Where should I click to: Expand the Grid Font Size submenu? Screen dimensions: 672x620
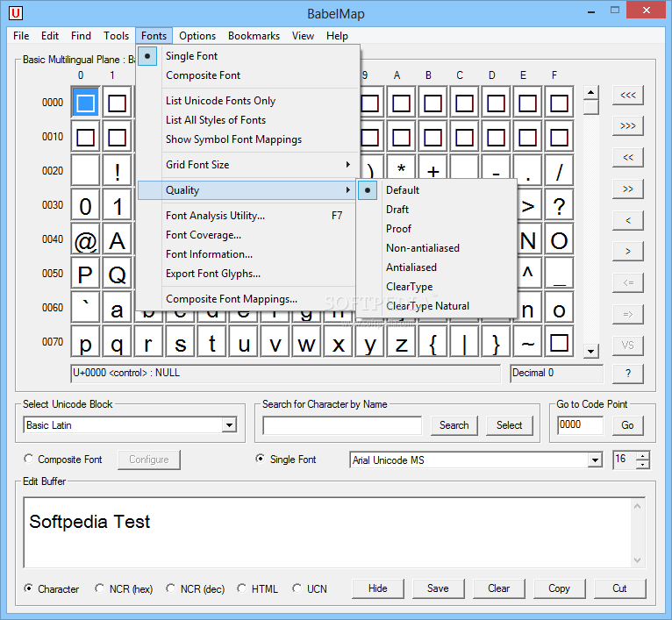tap(247, 165)
